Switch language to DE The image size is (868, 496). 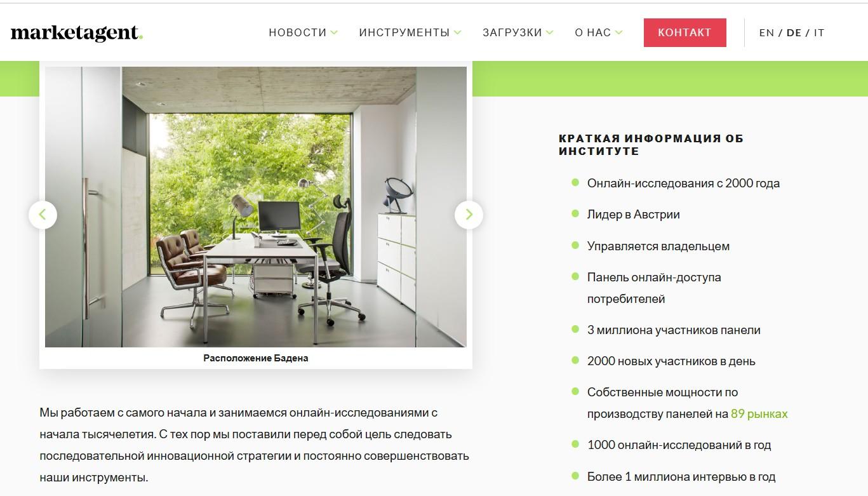(x=794, y=32)
